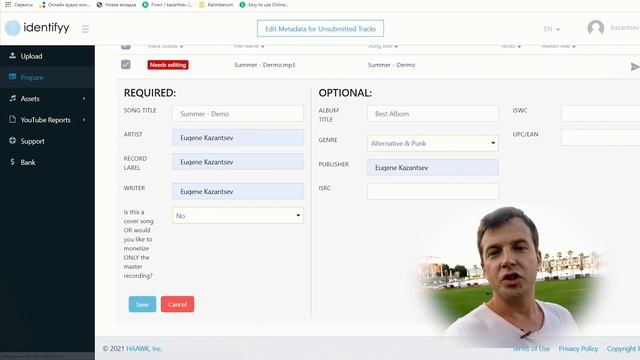This screenshot has width=640, height=360.
Task: Expand the YouTube Reports submenu chevron
Action: pyautogui.click(x=84, y=120)
